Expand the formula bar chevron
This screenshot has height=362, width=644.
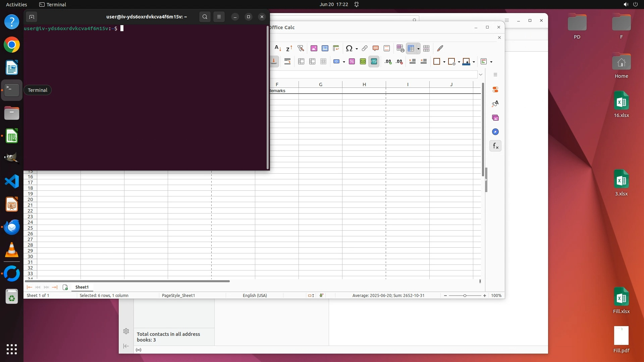click(481, 74)
